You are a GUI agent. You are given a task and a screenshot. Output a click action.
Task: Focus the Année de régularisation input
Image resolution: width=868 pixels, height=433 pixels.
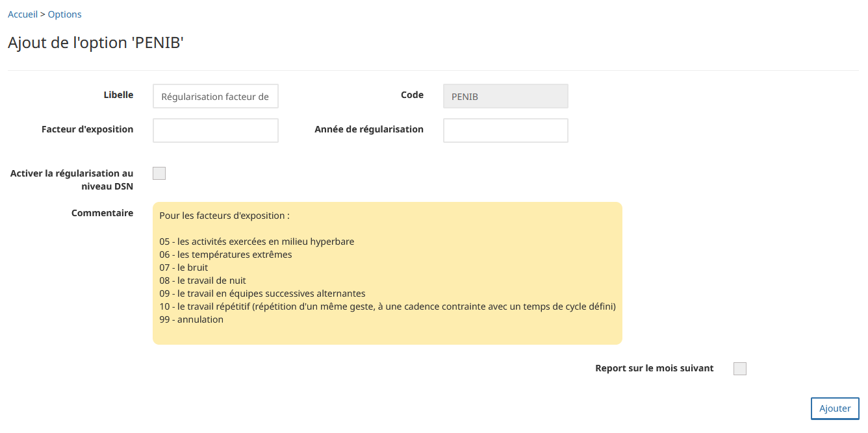[505, 130]
